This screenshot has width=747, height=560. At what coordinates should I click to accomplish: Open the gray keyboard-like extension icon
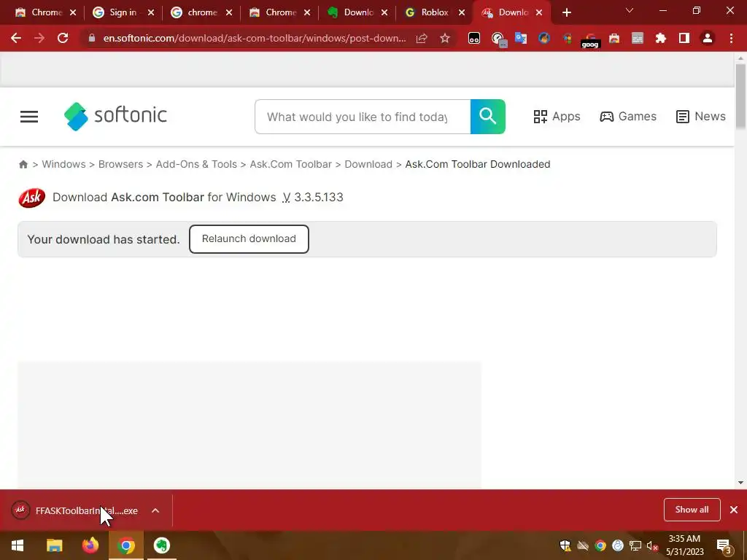pyautogui.click(x=638, y=38)
